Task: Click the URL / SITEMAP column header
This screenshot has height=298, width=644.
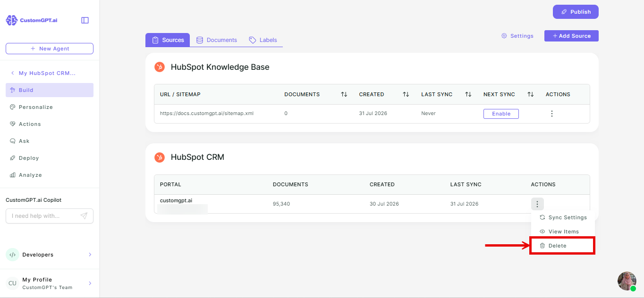Action: point(180,94)
